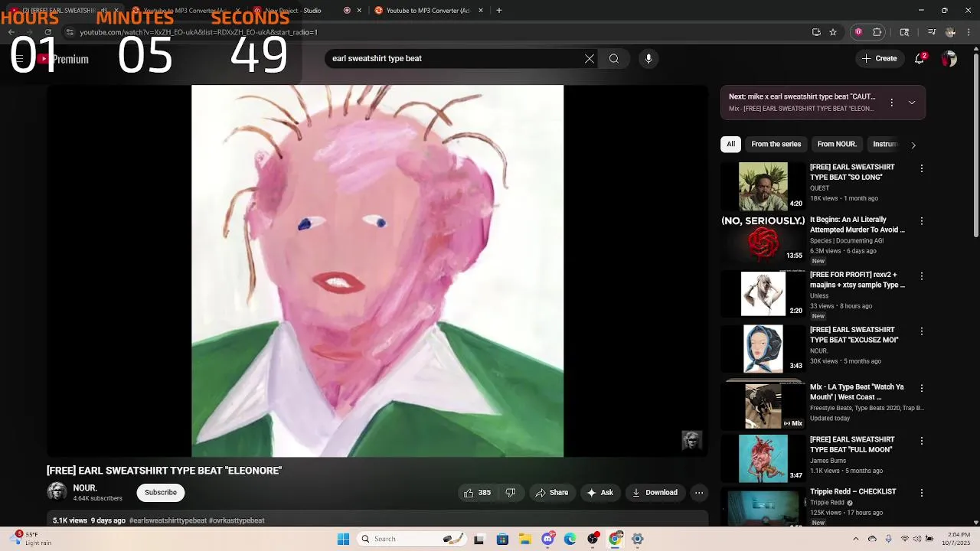The height and width of the screenshot is (551, 980).
Task: Play "EXCUSEZ MOI" video thumbnail
Action: pos(763,349)
